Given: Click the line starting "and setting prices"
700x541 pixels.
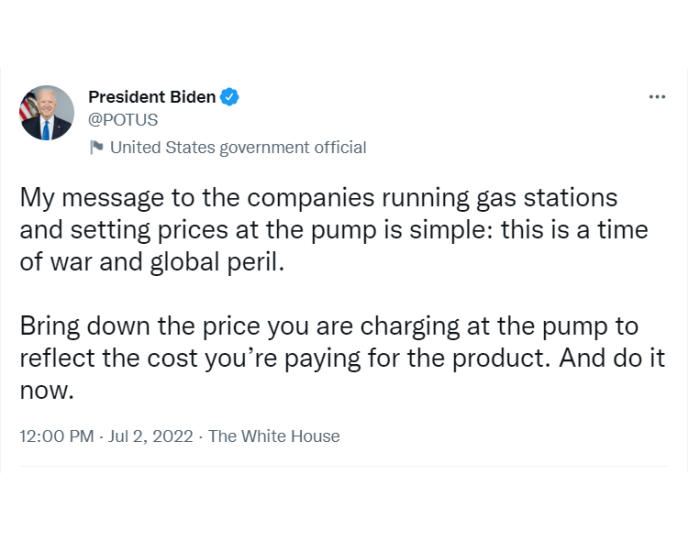Looking at the screenshot, I should tap(333, 230).
